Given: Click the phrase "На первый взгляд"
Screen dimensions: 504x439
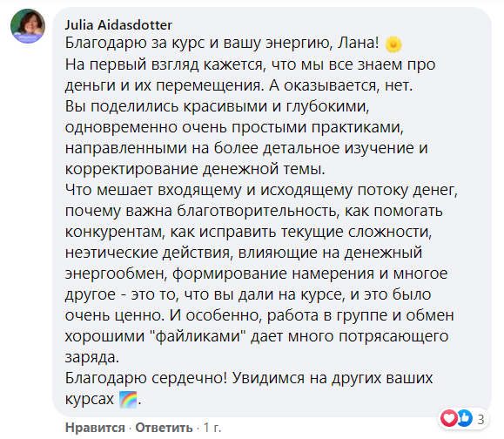Looking at the screenshot, I should click(x=131, y=65).
